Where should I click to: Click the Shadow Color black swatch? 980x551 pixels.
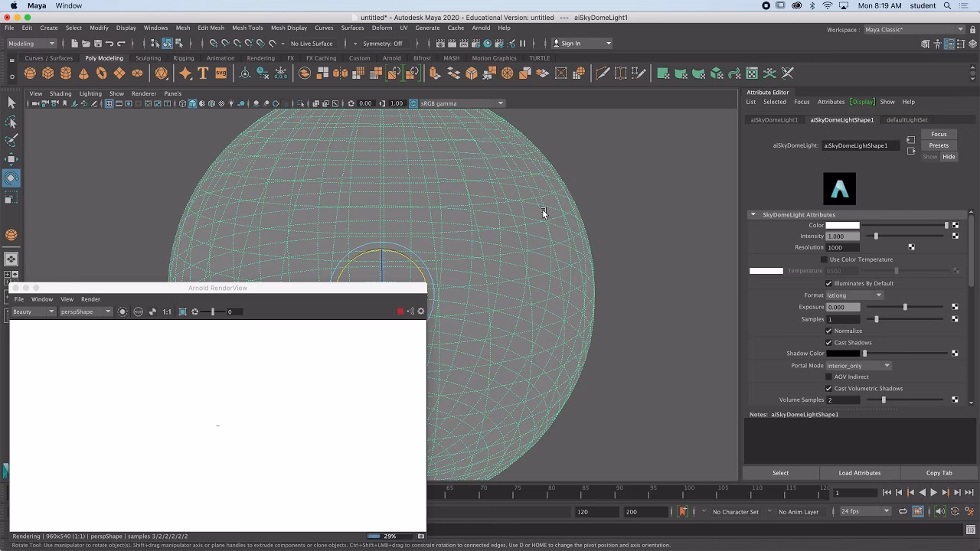pyautogui.click(x=843, y=354)
